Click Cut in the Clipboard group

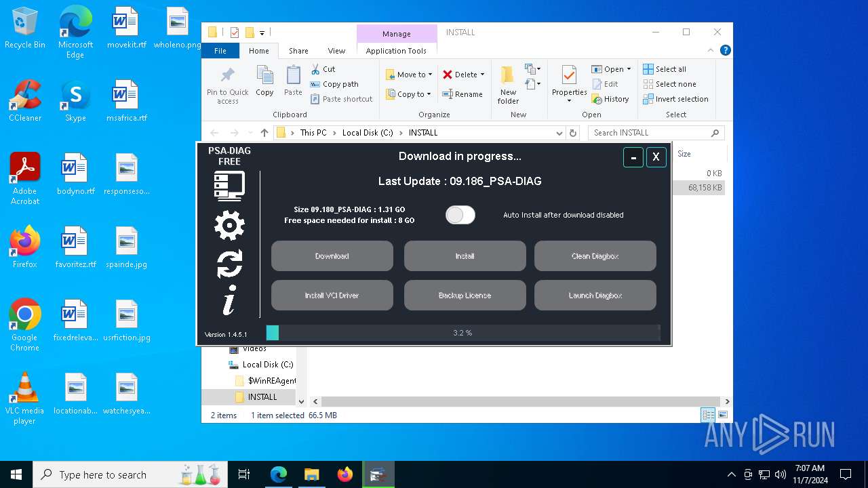click(323, 69)
